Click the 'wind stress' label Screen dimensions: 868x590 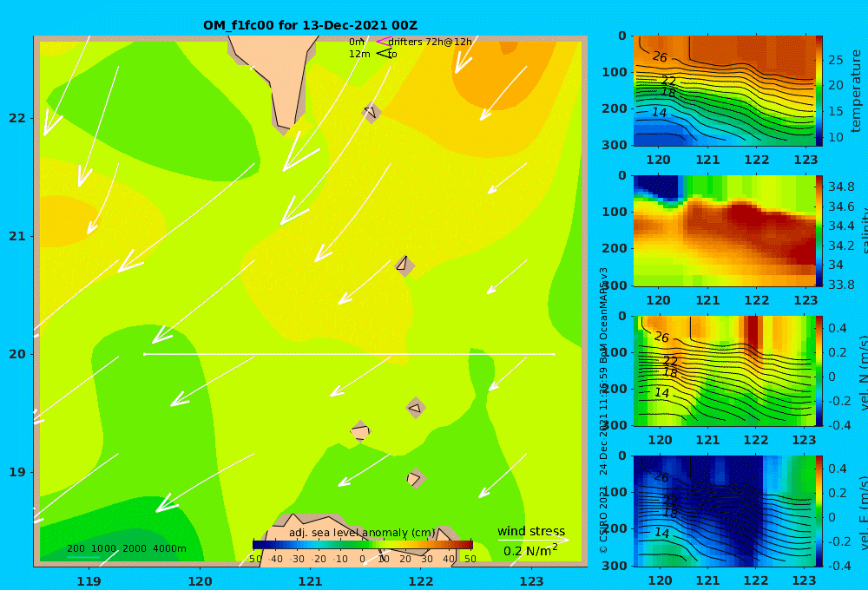click(531, 531)
